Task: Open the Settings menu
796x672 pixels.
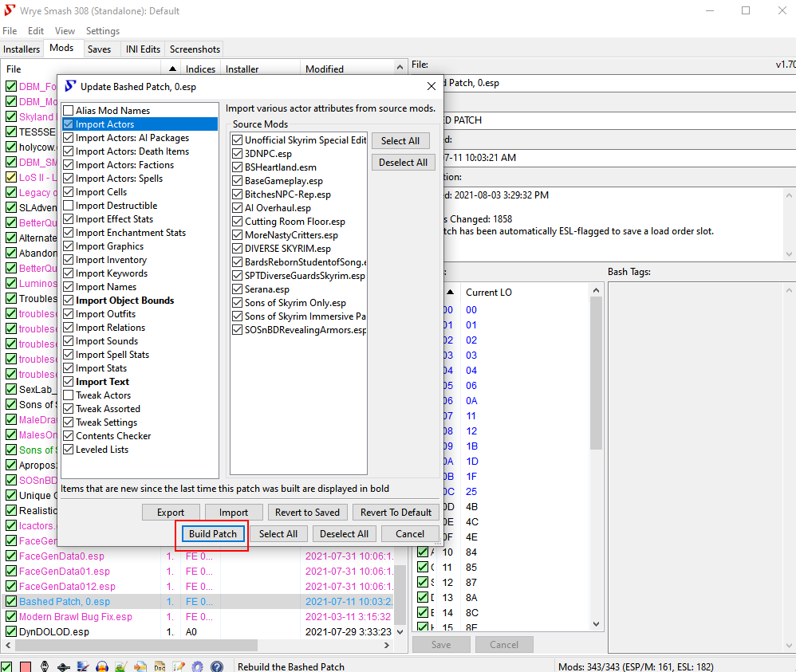Action: [102, 31]
